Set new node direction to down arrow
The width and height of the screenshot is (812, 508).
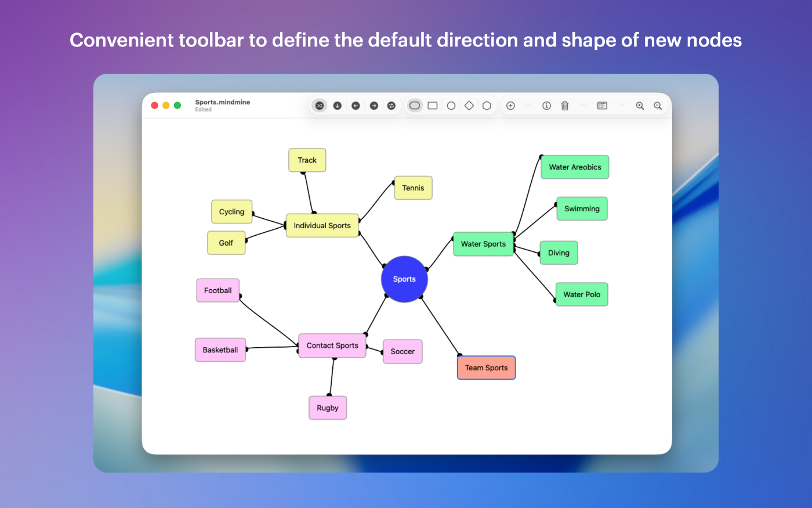pos(338,106)
